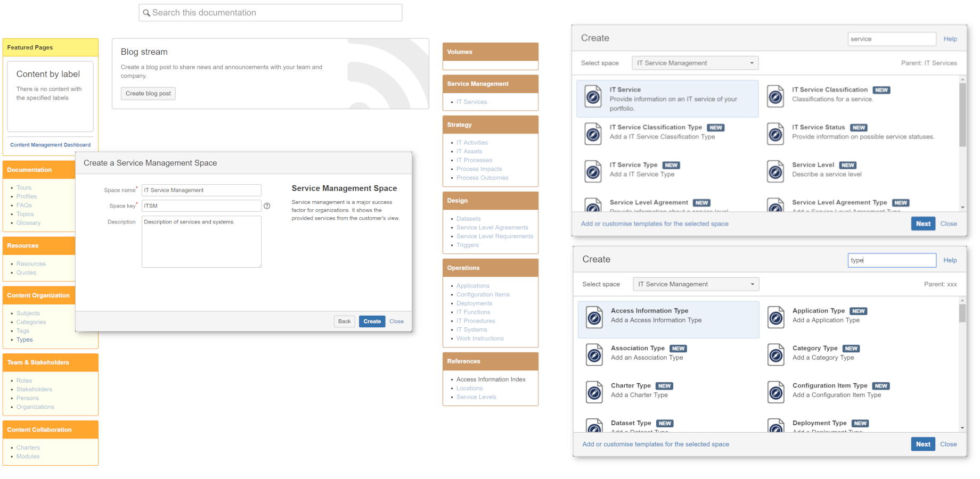Open the Tours link under Documentation
Screen dimensions: 980x479
(24, 188)
